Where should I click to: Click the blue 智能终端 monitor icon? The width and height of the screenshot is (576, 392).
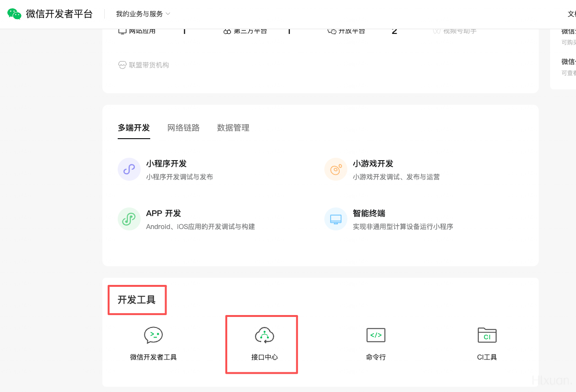(336, 219)
